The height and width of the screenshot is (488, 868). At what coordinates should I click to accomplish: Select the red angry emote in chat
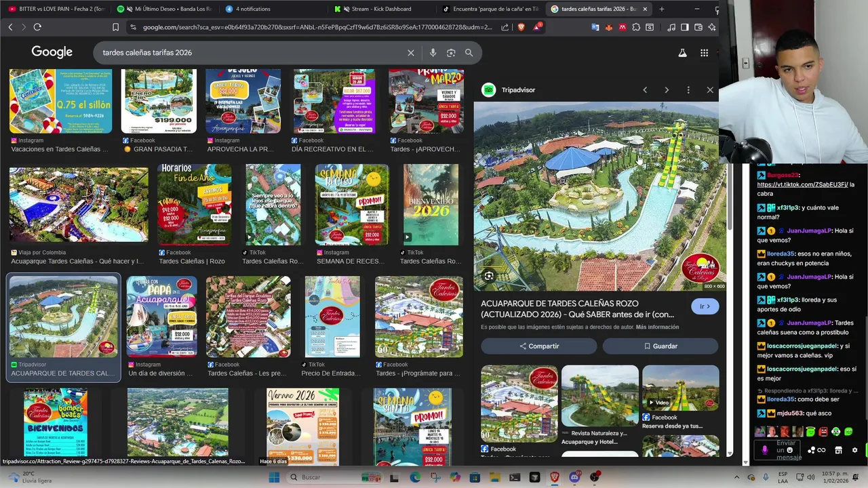[823, 432]
